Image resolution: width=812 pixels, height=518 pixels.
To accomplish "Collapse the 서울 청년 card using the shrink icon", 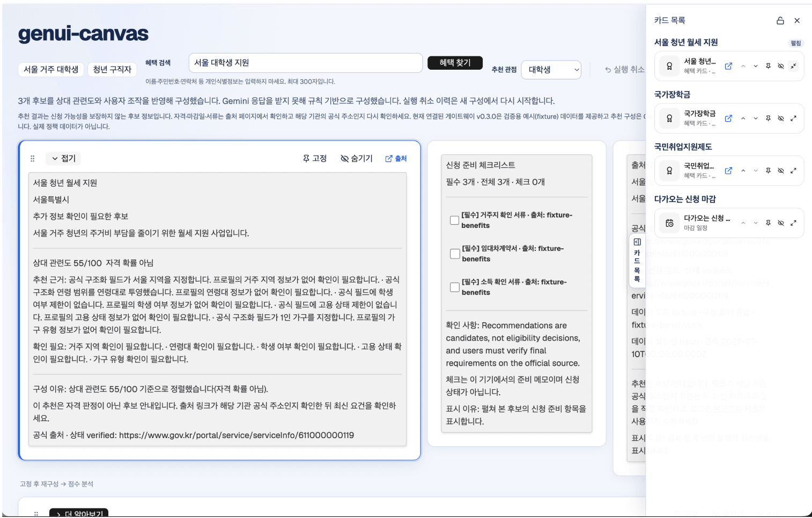I will click(x=793, y=66).
